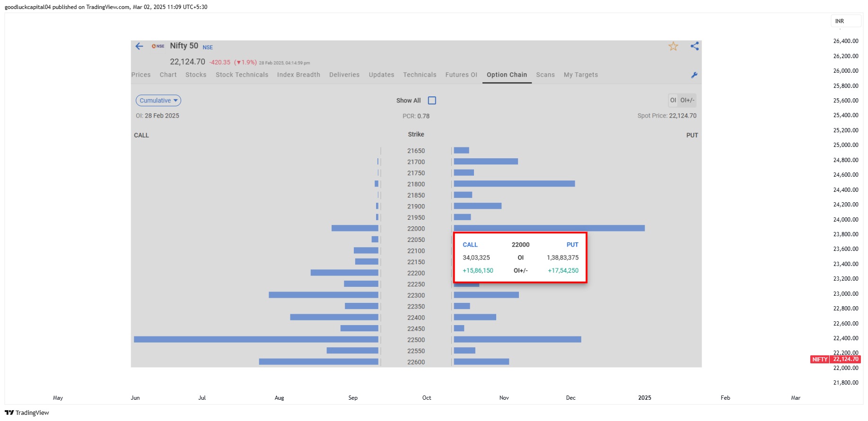
Task: Click the 26,400.00 price scale label
Action: (x=846, y=41)
